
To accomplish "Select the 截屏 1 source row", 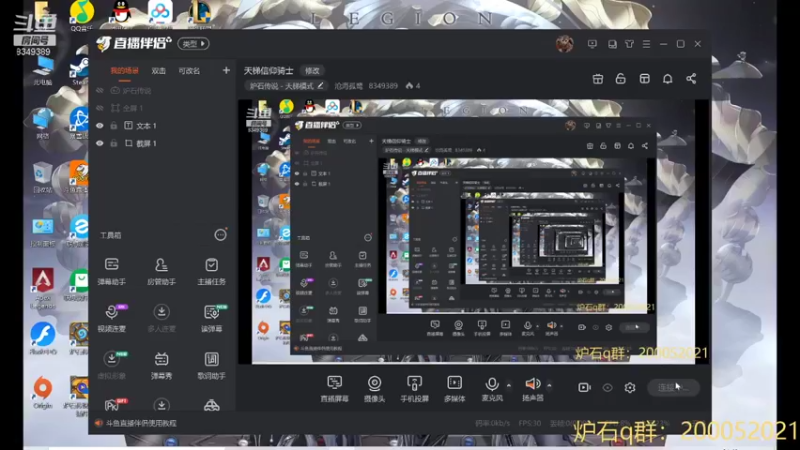I will coord(162,143).
